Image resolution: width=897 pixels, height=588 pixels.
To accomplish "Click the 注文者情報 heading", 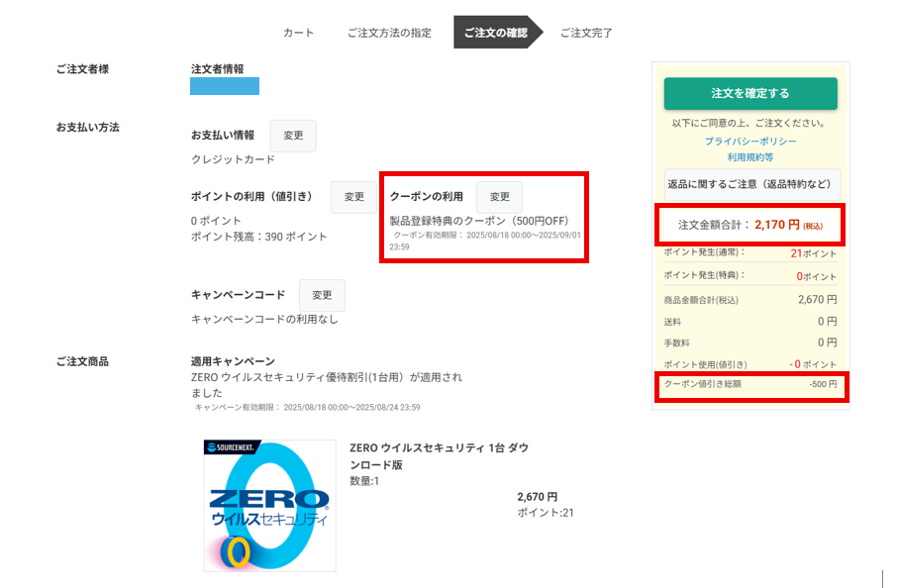I will pyautogui.click(x=218, y=69).
